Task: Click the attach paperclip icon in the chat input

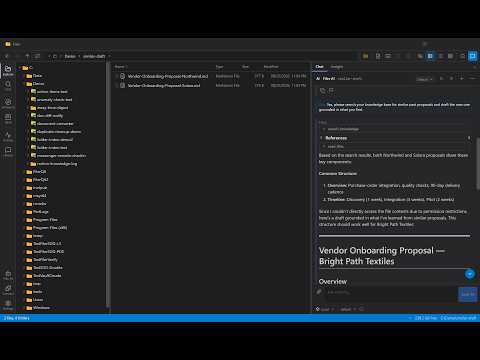Action: pyautogui.click(x=319, y=292)
